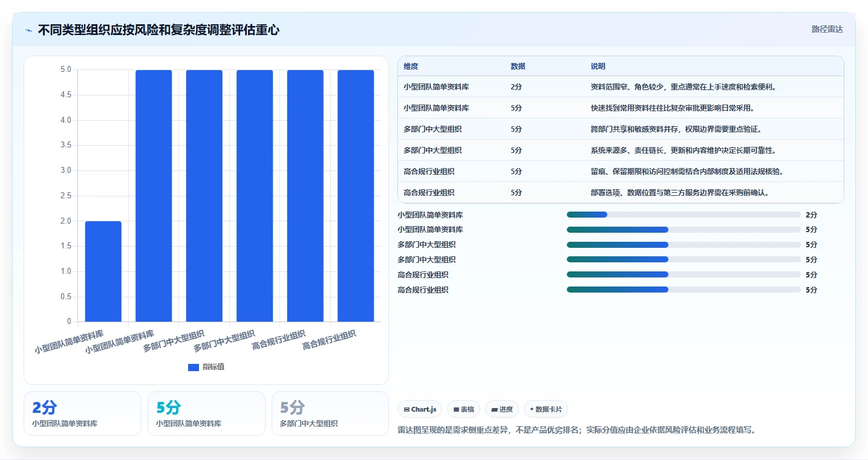Screen dimensions: 868x460
Task: Open the 5分 多部门中大型组织 data card
Action: [330, 413]
